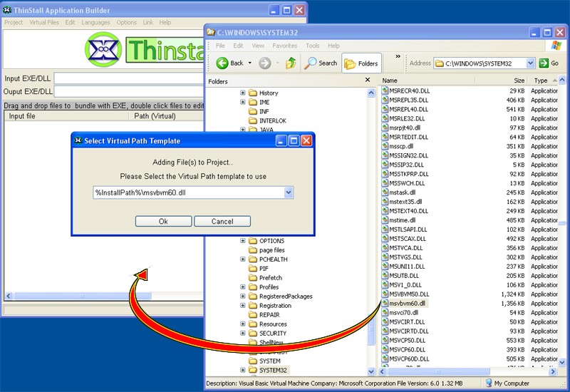Select MSUTB.DLL file icon
Screen dimensions: 570x392
[x=385, y=275]
